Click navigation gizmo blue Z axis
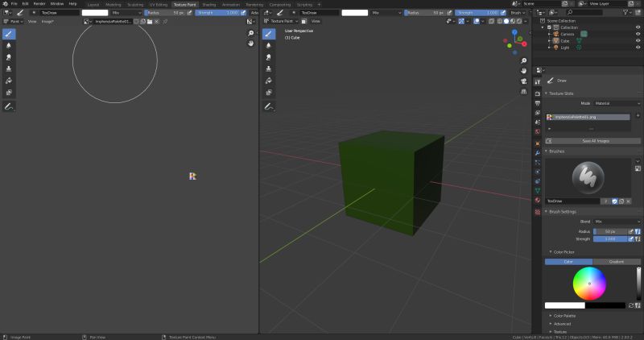The image size is (644, 340). tap(514, 32)
